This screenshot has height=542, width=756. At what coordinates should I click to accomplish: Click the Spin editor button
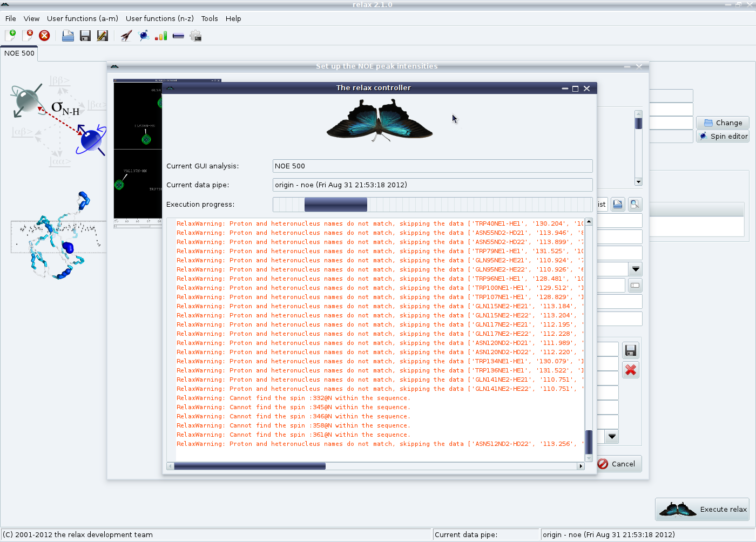point(723,136)
